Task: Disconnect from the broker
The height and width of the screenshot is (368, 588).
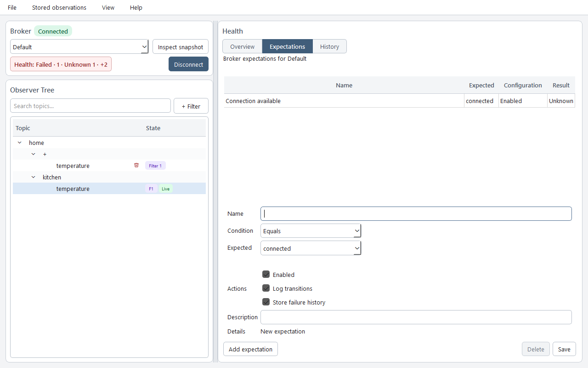Action: click(188, 64)
